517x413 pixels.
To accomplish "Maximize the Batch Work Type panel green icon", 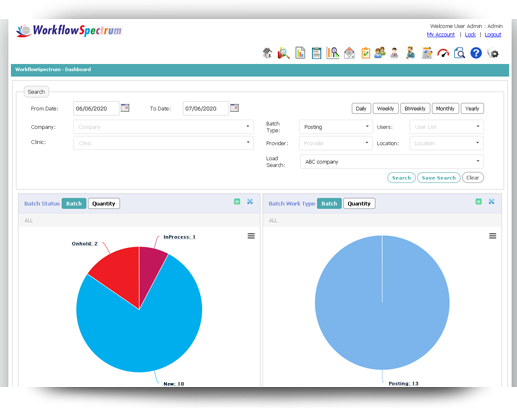I will (x=478, y=201).
